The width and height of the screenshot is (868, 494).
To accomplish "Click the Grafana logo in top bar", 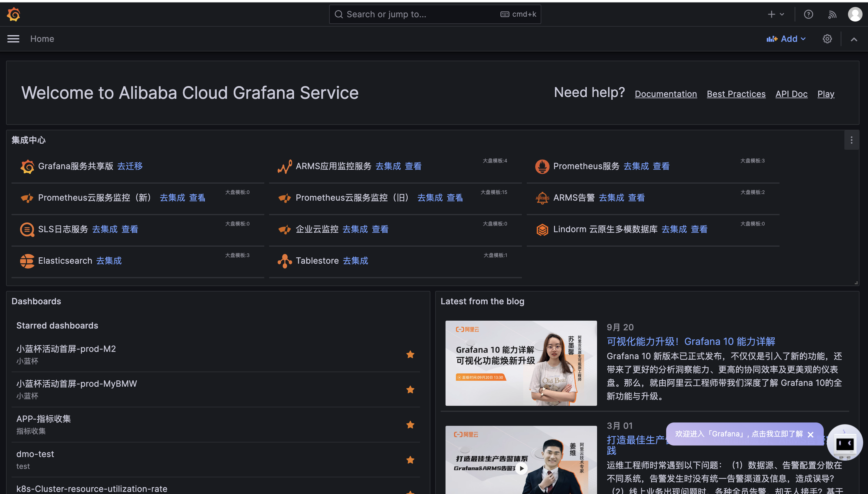I will [14, 14].
